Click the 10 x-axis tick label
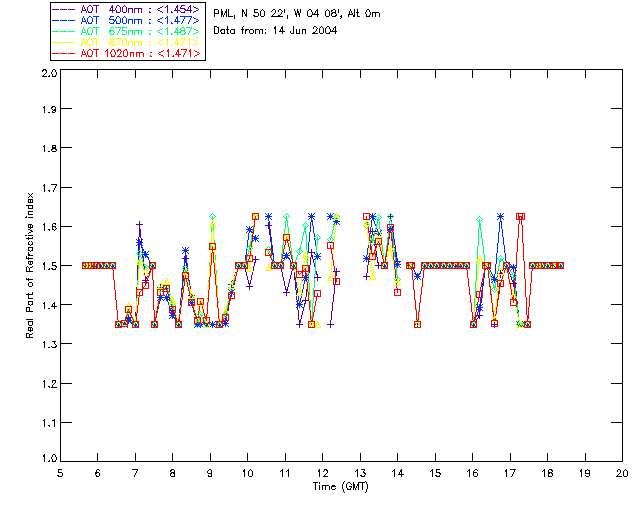This screenshot has height=512, width=640. coord(247,473)
